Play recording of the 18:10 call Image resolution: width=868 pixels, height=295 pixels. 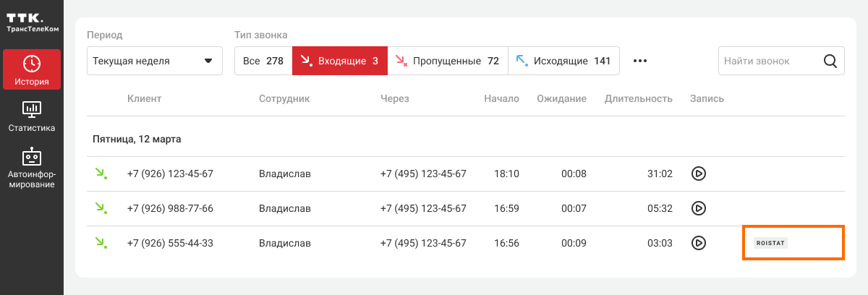(698, 174)
